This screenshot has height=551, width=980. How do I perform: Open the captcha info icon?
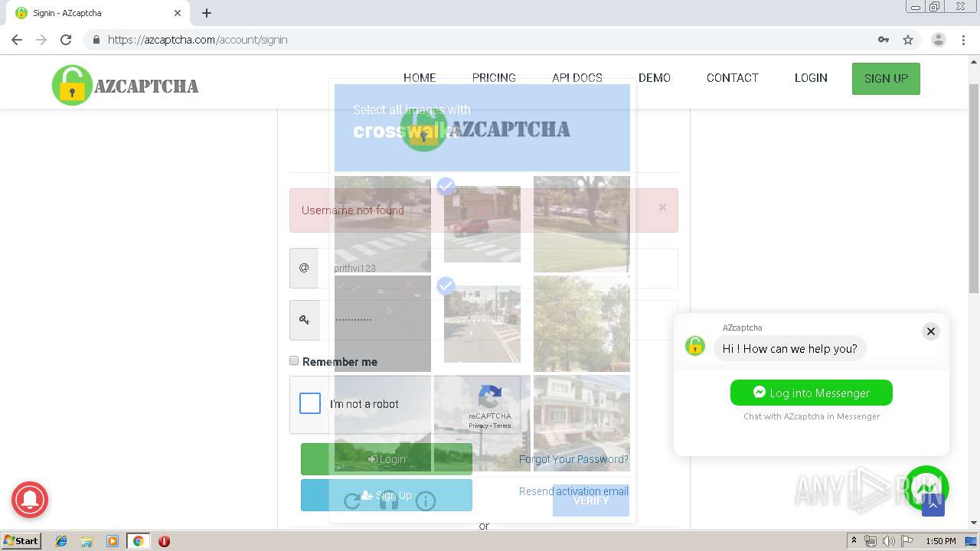(426, 501)
